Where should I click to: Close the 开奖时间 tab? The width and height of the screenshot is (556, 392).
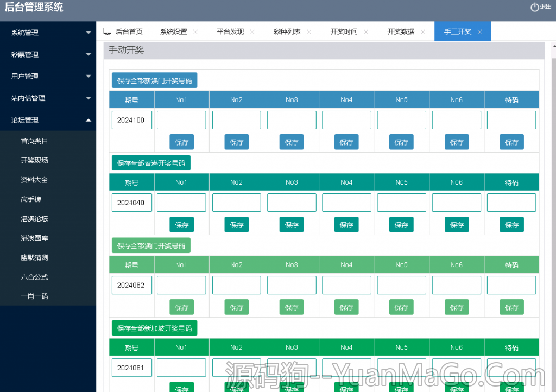tap(366, 32)
